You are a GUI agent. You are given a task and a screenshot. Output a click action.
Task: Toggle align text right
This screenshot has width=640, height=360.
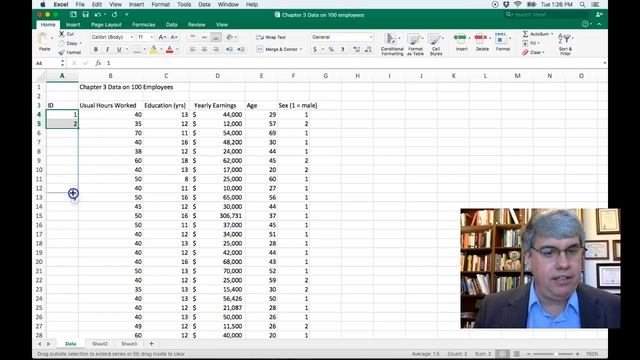[x=216, y=49]
